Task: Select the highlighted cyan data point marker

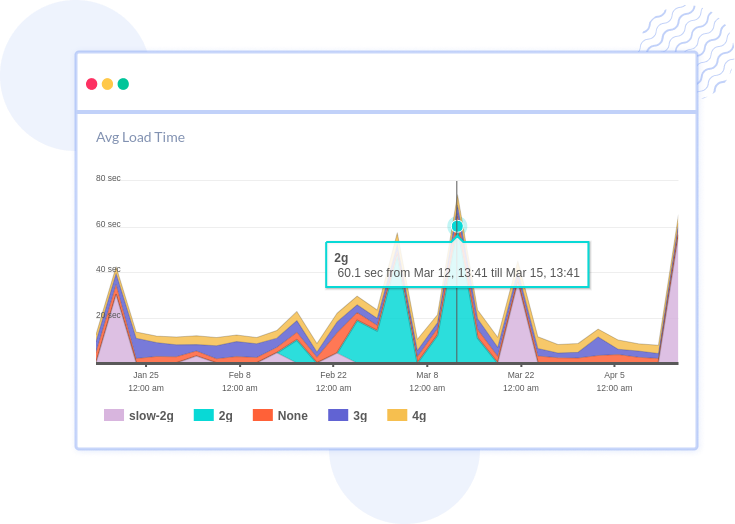Action: 457,226
